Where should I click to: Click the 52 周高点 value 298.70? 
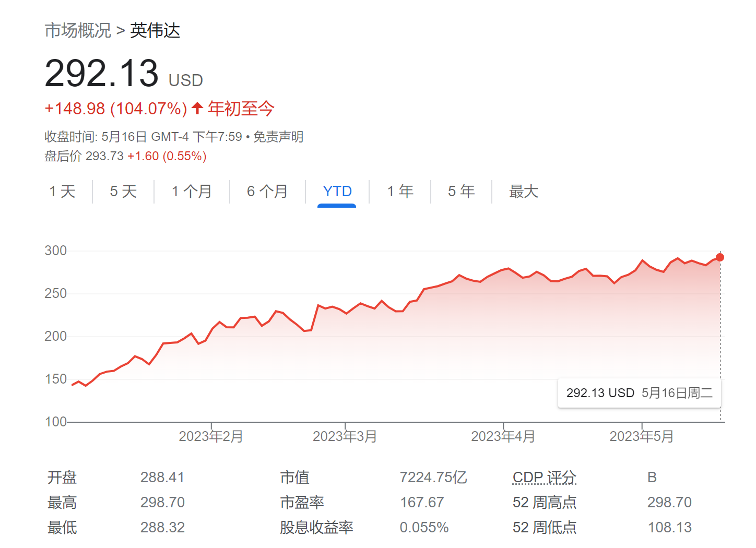click(669, 503)
